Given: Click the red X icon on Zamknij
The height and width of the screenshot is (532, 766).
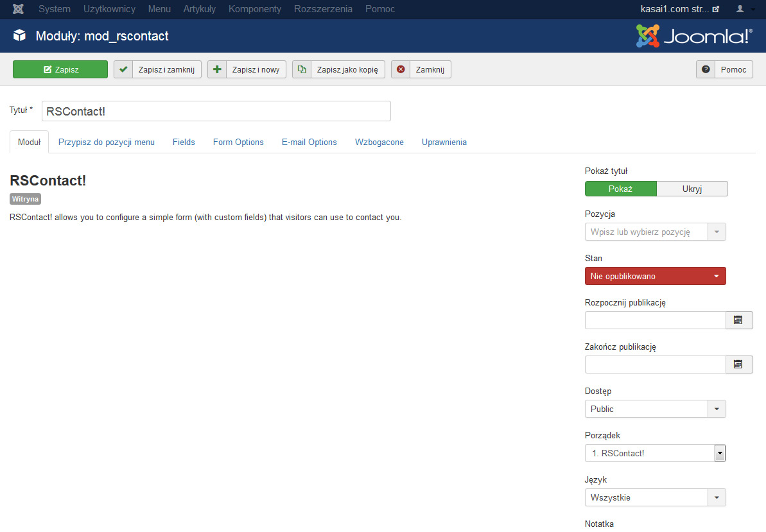Looking at the screenshot, I should pyautogui.click(x=401, y=69).
